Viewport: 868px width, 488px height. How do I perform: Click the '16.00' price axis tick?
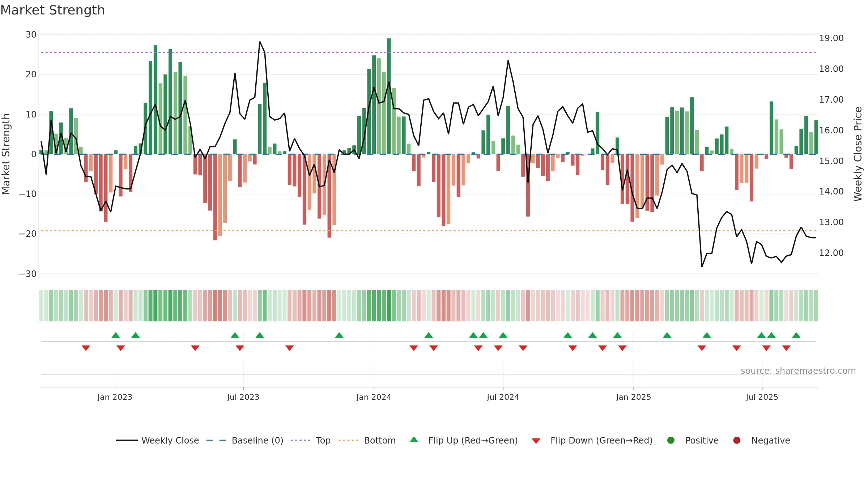coord(831,130)
